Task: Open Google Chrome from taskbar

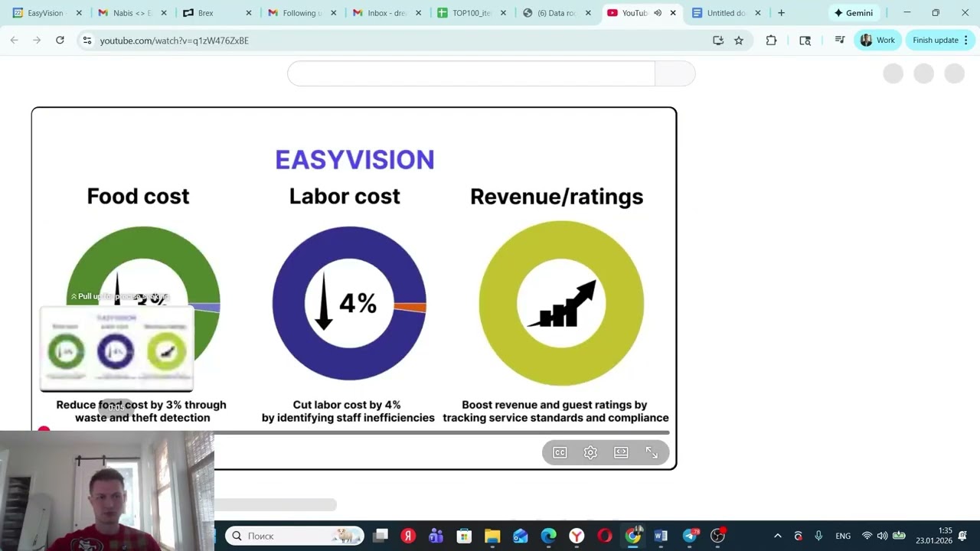Action: click(633, 536)
